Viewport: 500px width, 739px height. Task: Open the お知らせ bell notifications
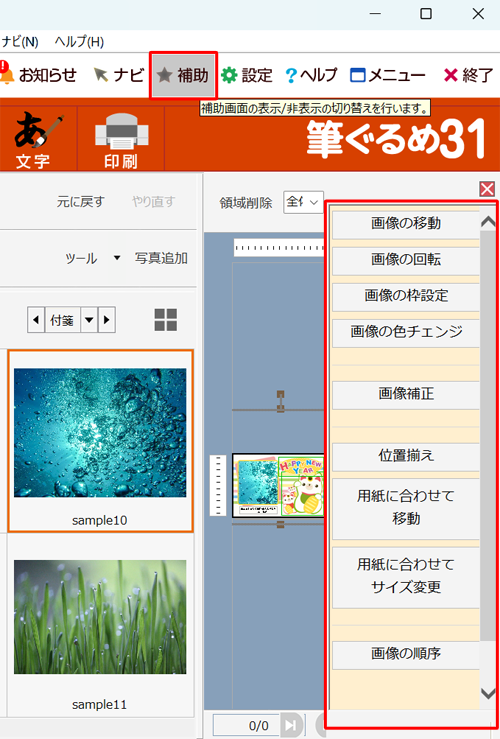(x=38, y=74)
